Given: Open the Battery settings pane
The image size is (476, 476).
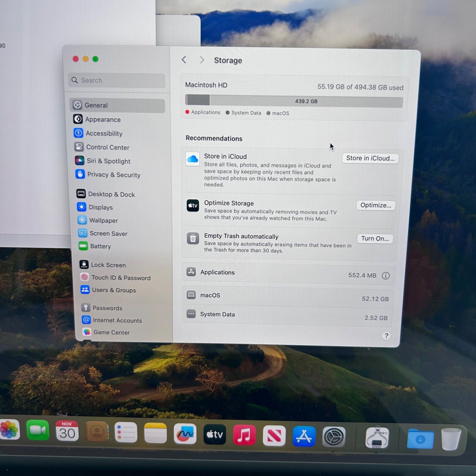Looking at the screenshot, I should (x=100, y=246).
